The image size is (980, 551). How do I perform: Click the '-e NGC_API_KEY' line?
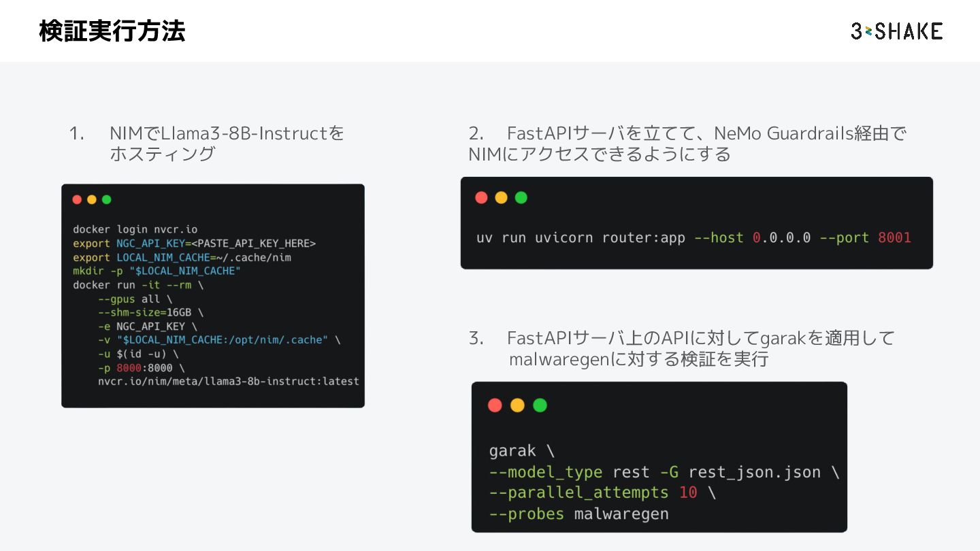(x=147, y=326)
